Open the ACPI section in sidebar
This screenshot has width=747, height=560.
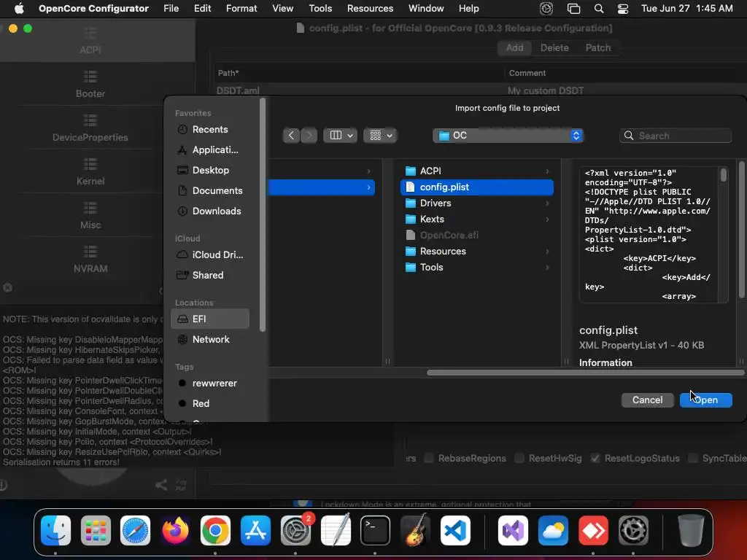[x=90, y=41]
